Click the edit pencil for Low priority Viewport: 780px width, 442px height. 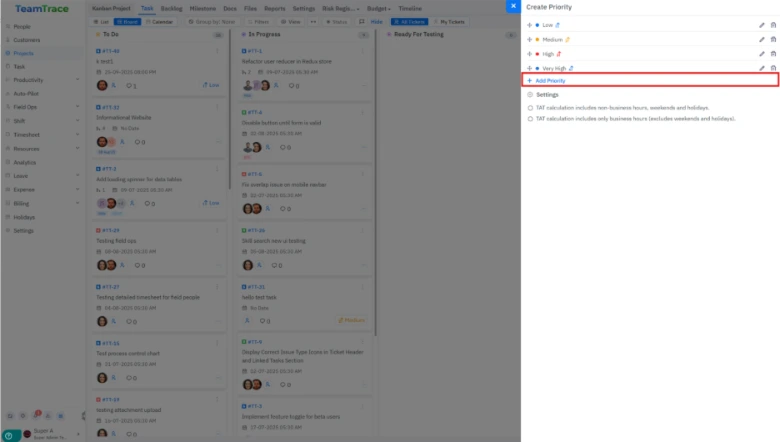762,24
